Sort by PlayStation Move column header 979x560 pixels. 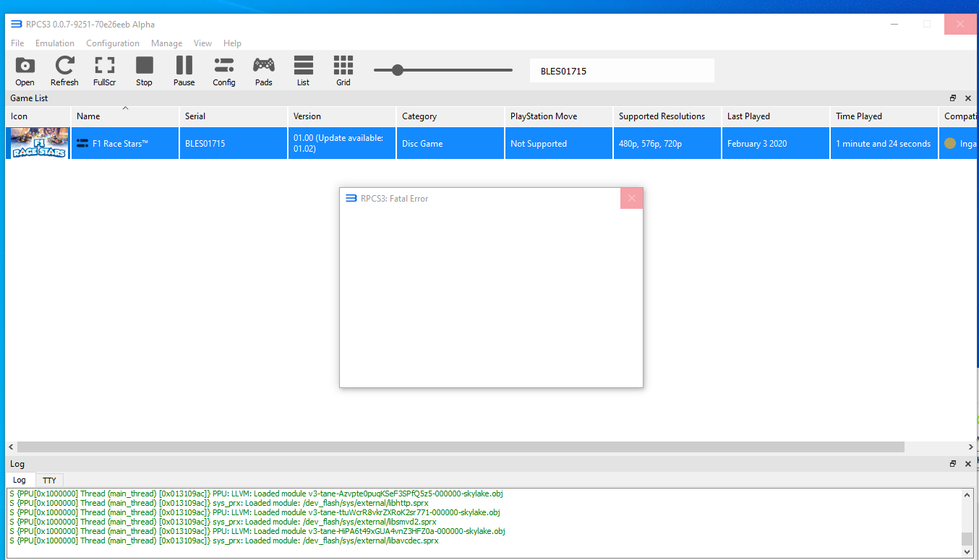(x=559, y=116)
